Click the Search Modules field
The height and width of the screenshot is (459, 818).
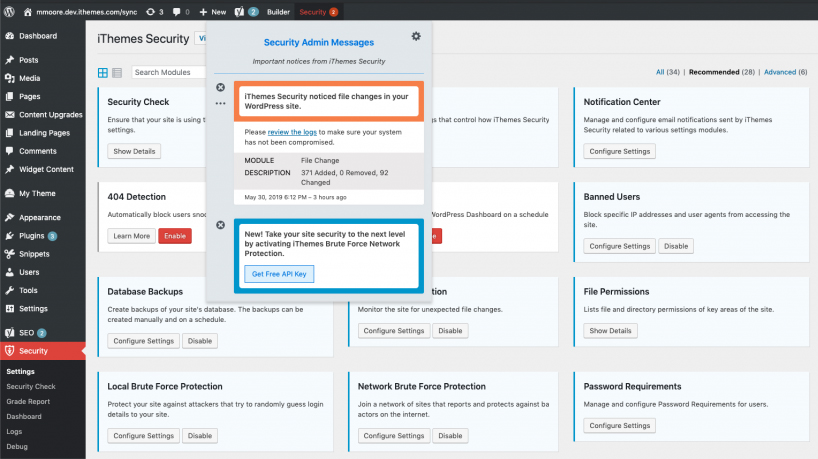pos(169,73)
